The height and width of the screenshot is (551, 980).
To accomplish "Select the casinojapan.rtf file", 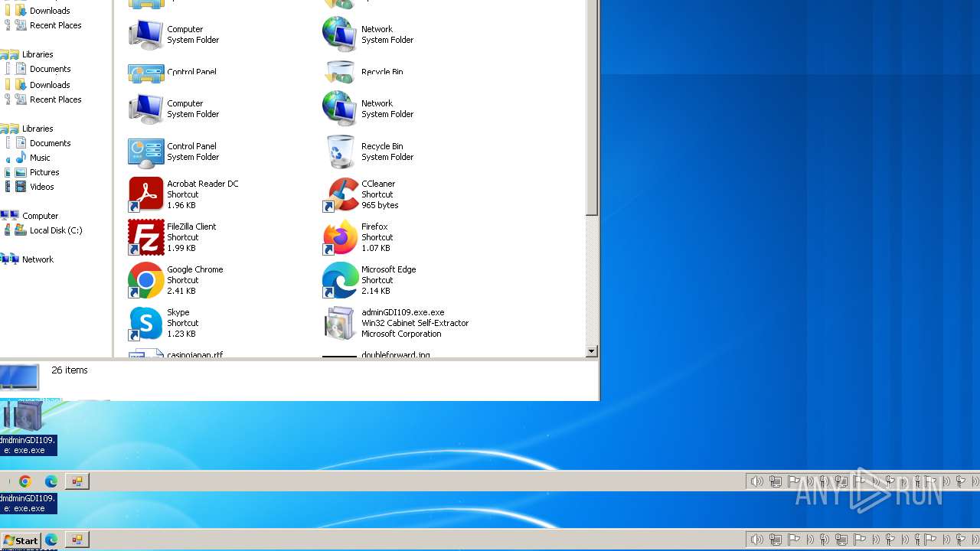I will 176,354.
